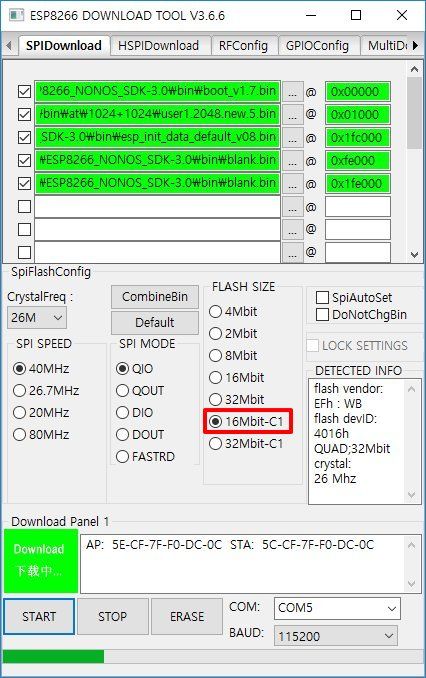The width and height of the screenshot is (426, 678).
Task: Open the MultiDownload tab
Action: click(x=385, y=46)
